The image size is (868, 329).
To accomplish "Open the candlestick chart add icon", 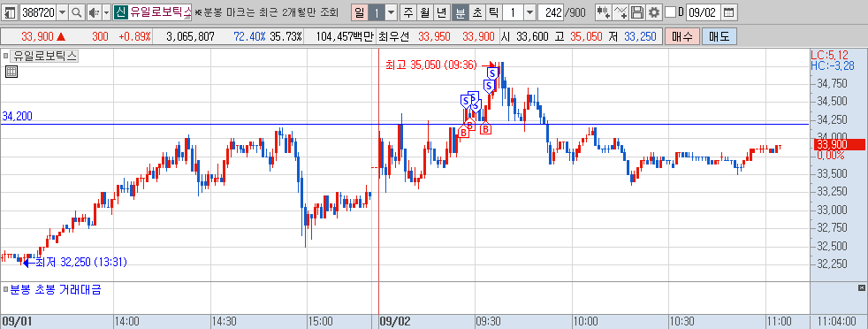I will pos(604,11).
